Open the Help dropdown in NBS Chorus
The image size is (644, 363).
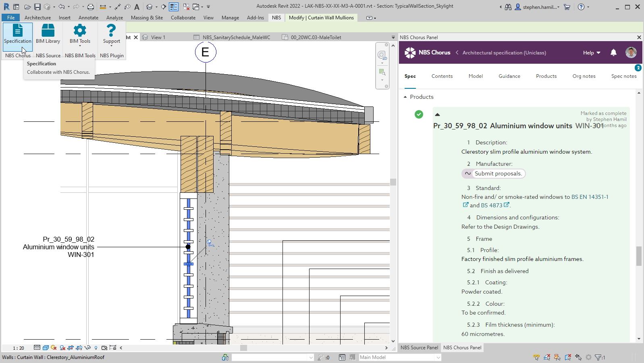591,53
